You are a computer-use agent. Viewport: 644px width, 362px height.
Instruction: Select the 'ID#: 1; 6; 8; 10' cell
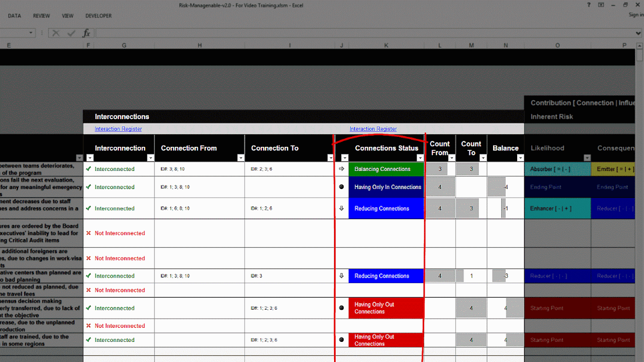(x=199, y=208)
